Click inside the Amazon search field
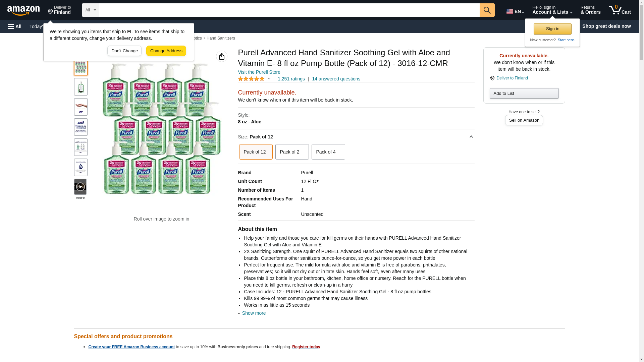Image resolution: width=644 pixels, height=362 pixels. 289,10
